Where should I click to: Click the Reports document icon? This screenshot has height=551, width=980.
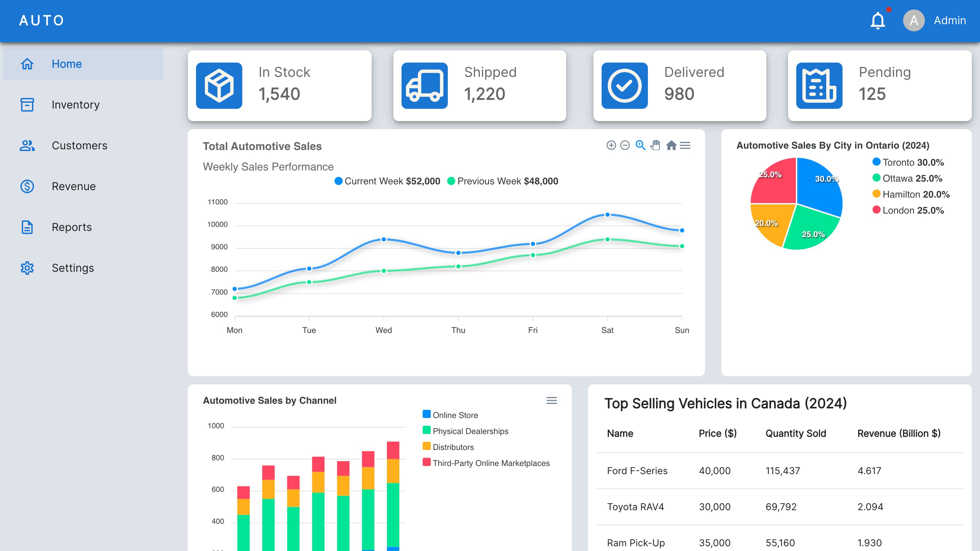[27, 227]
